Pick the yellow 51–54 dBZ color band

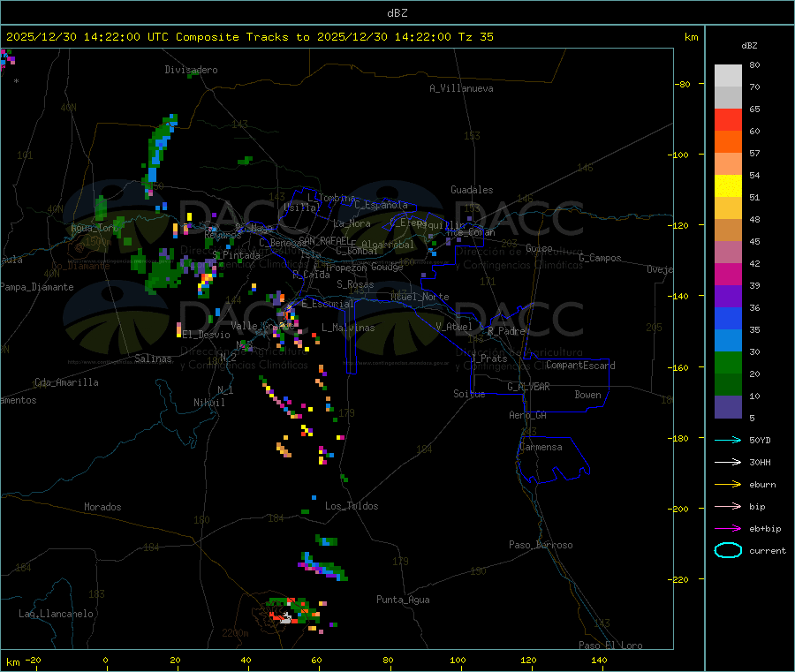pyautogui.click(x=728, y=186)
